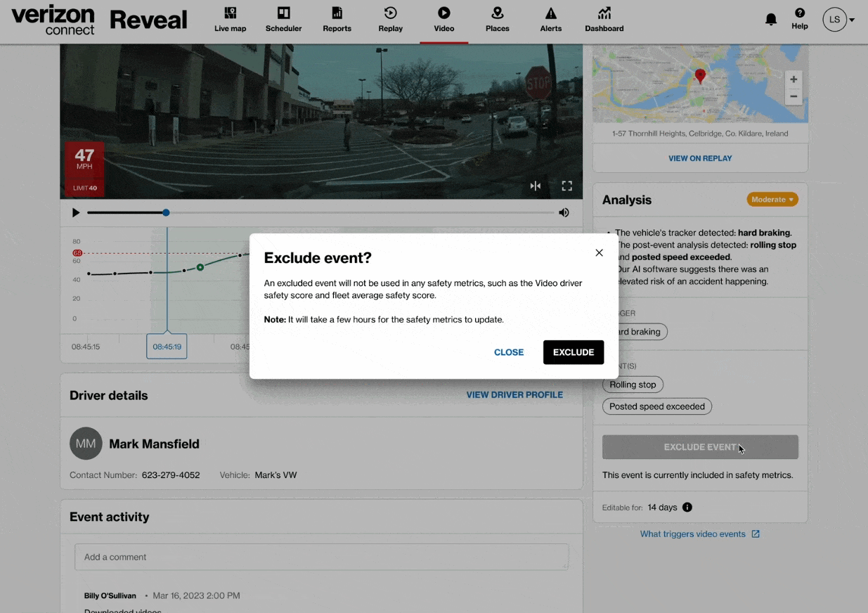The height and width of the screenshot is (613, 868).
Task: Click the Posted speed exceeded tag
Action: pos(657,406)
